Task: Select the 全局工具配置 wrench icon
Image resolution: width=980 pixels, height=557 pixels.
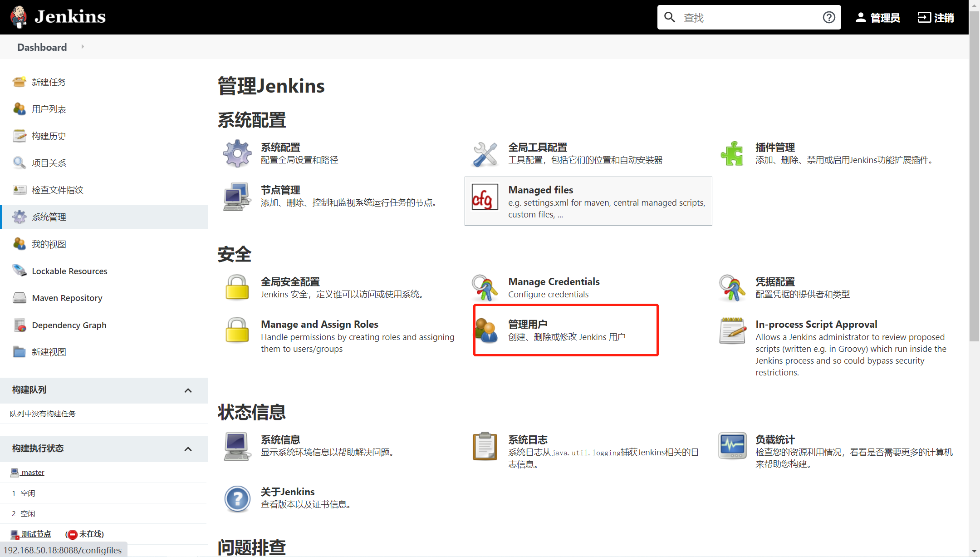Action: 485,153
